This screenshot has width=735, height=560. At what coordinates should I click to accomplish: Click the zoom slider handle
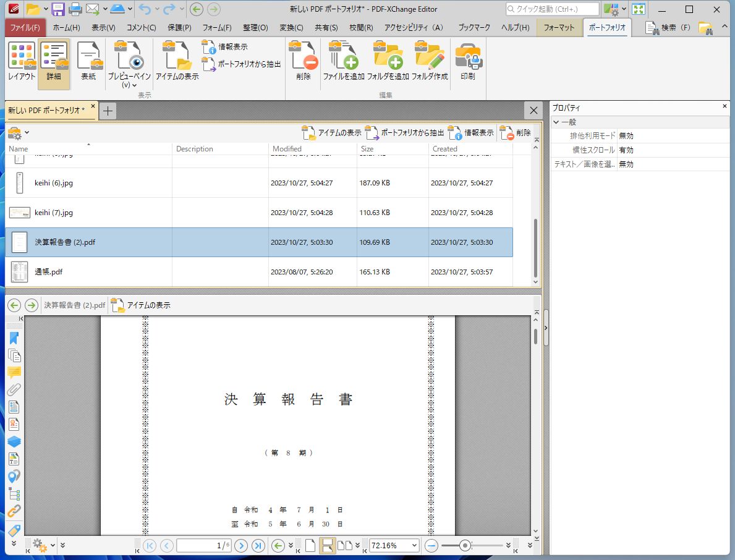[x=464, y=545]
